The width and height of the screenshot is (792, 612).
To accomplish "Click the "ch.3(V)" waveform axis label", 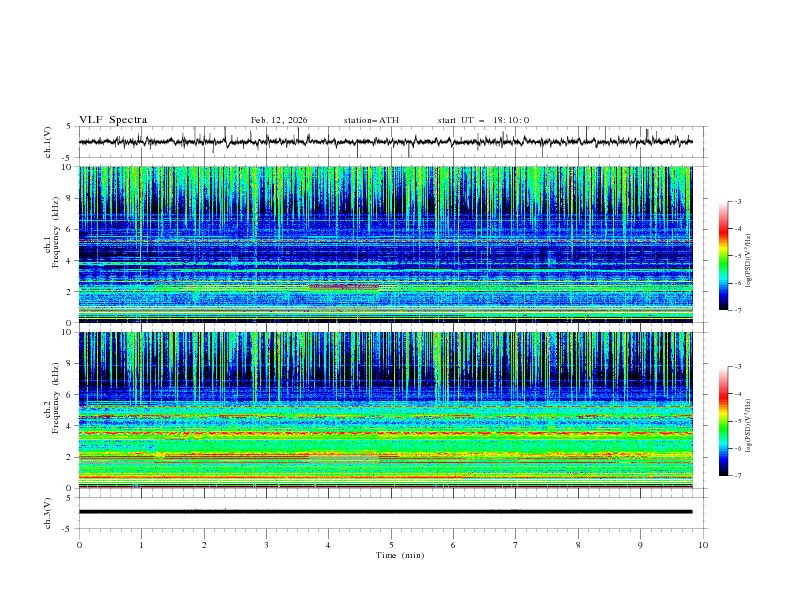I will click(x=48, y=513).
